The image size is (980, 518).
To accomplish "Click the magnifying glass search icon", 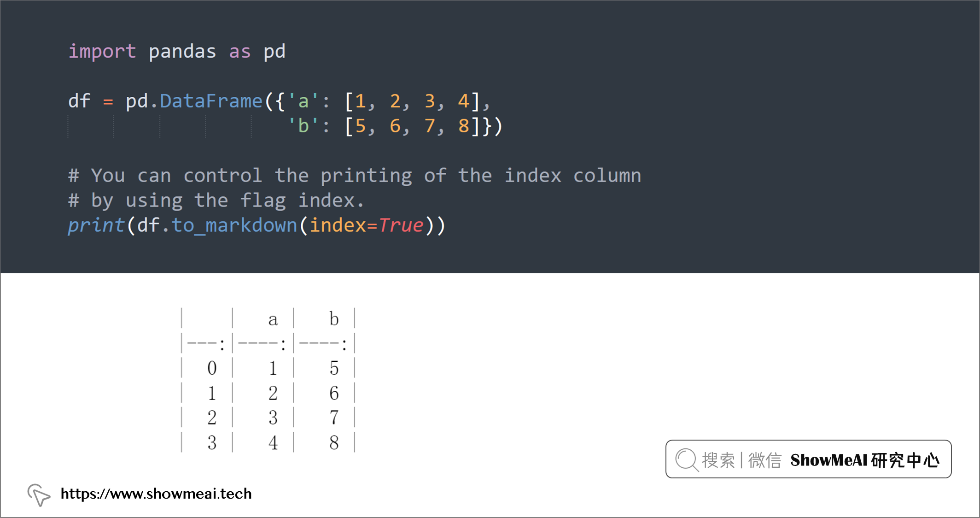I will coord(687,460).
